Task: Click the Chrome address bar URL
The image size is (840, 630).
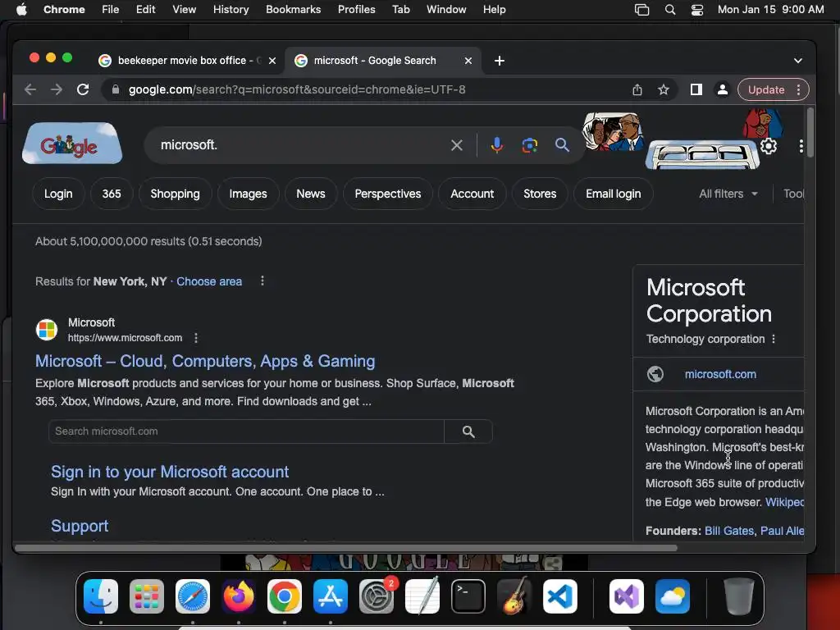Action: [x=297, y=89]
